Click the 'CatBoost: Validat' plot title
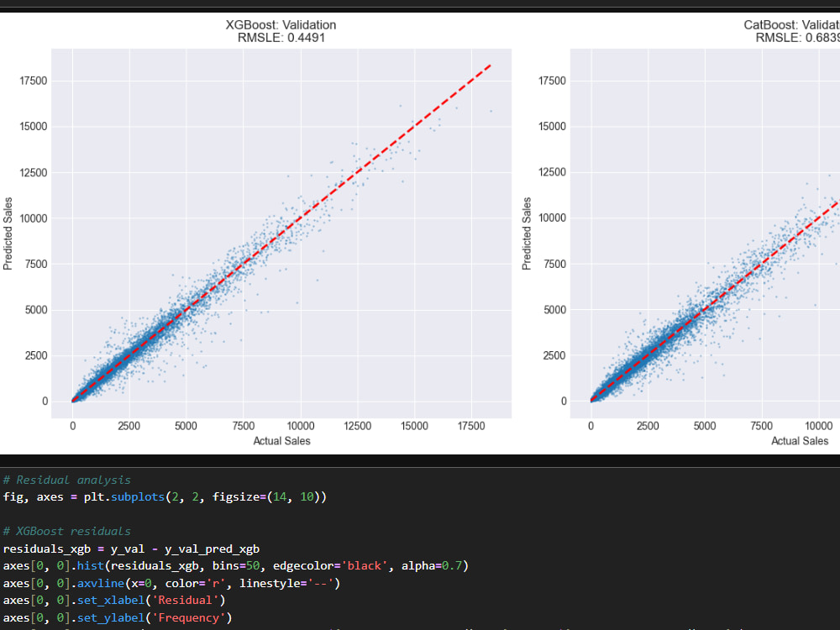 tap(791, 24)
